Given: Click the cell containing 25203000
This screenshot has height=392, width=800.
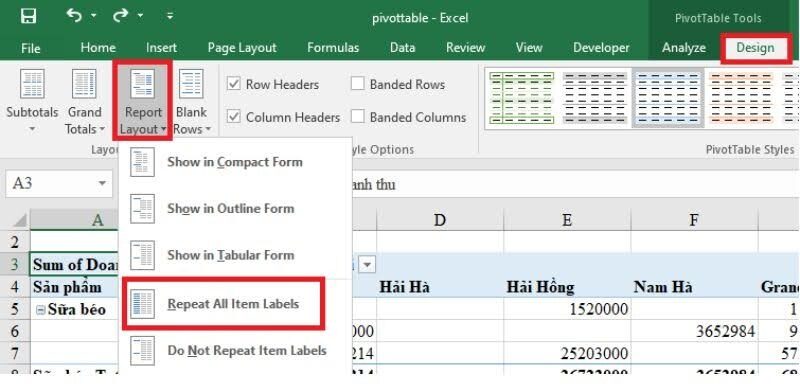Looking at the screenshot, I should 567,353.
